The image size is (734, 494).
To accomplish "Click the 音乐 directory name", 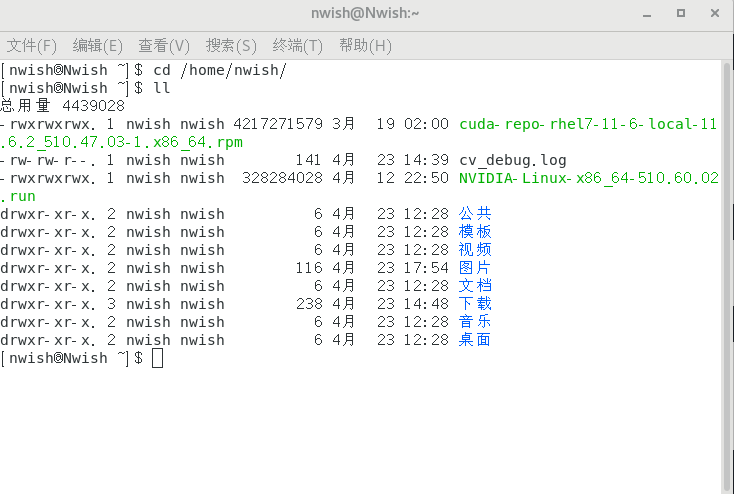I will 475,322.
